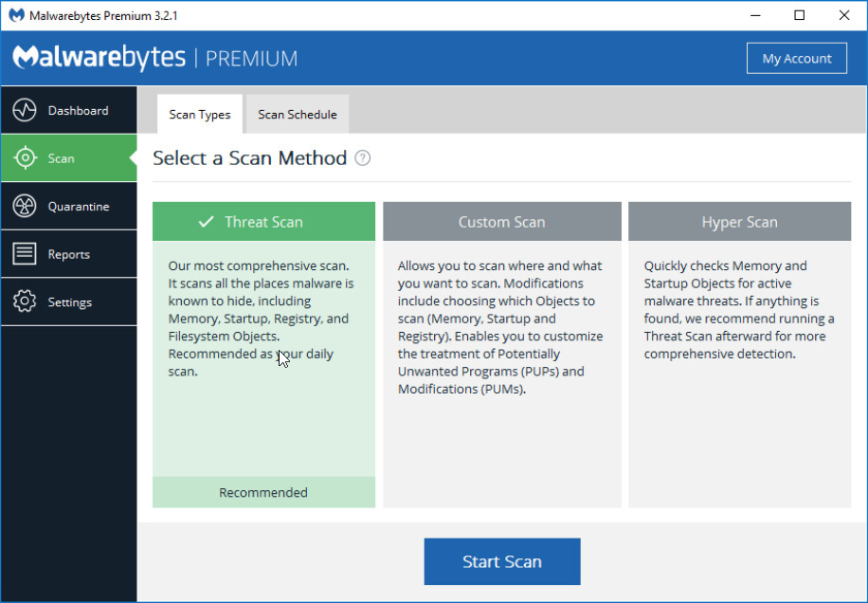
Task: Start the scan with Start Scan button
Action: tap(502, 561)
